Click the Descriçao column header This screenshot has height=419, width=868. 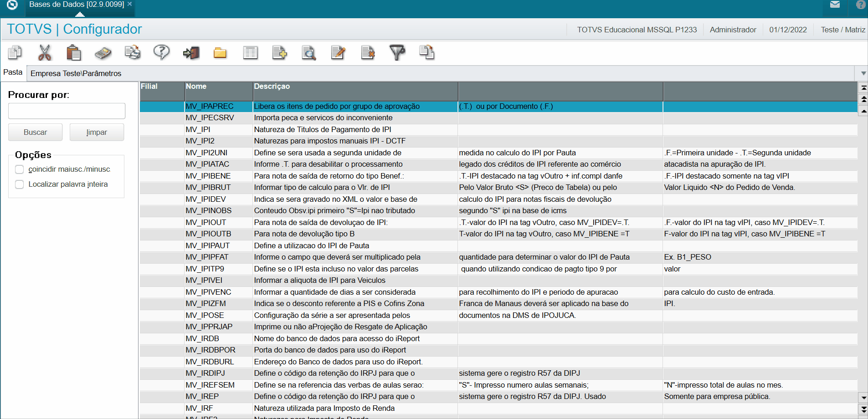click(x=355, y=91)
